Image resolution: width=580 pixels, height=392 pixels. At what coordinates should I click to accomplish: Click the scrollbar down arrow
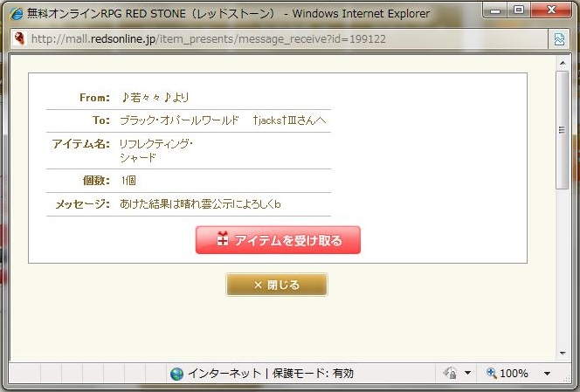[x=562, y=353]
